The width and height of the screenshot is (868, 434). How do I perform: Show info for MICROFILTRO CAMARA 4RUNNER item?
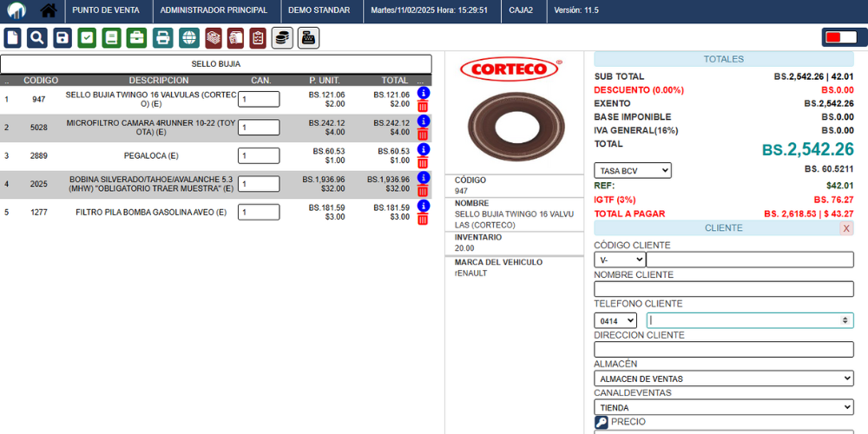tap(423, 121)
